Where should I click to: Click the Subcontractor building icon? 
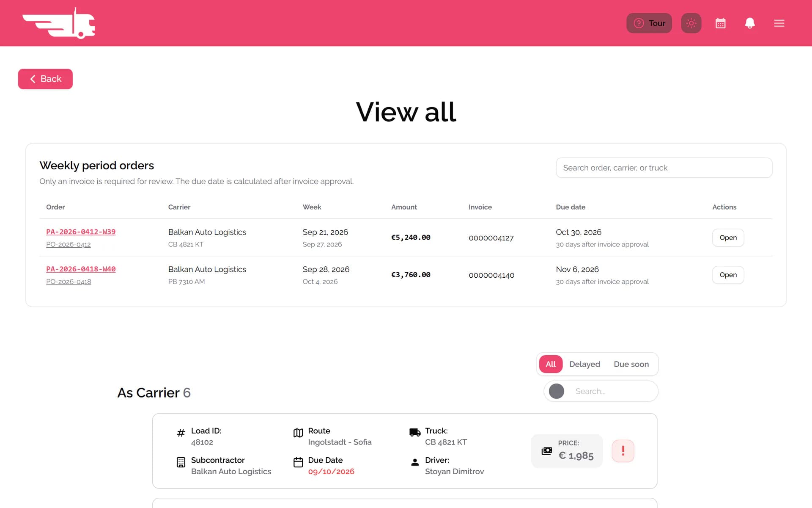click(181, 462)
